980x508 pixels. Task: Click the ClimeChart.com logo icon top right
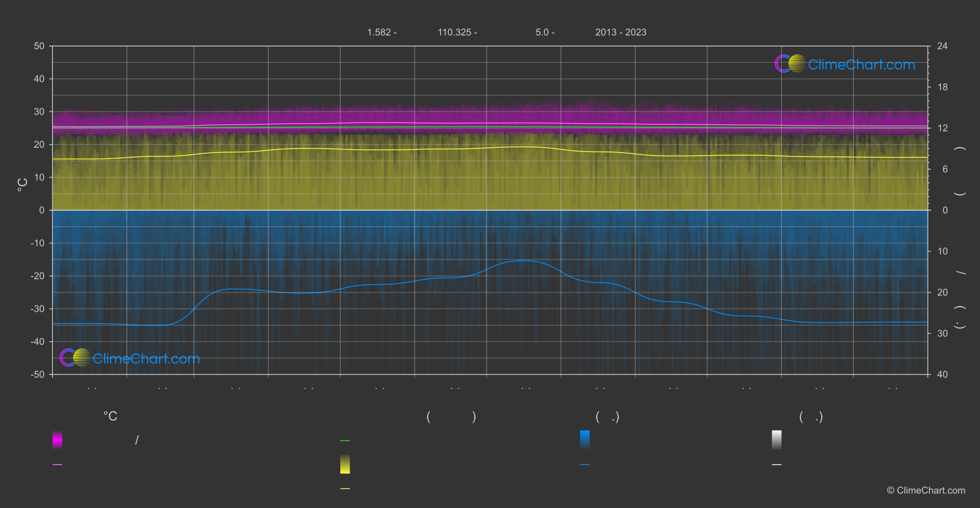[x=790, y=64]
